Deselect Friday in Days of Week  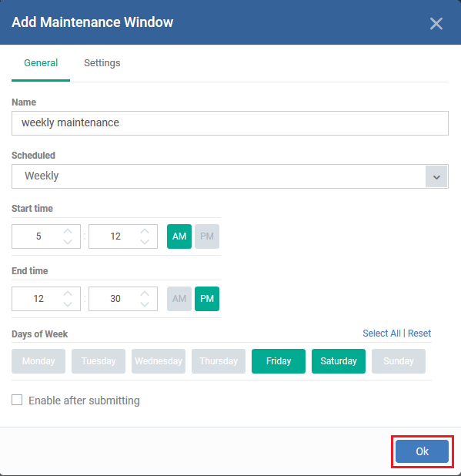279,361
